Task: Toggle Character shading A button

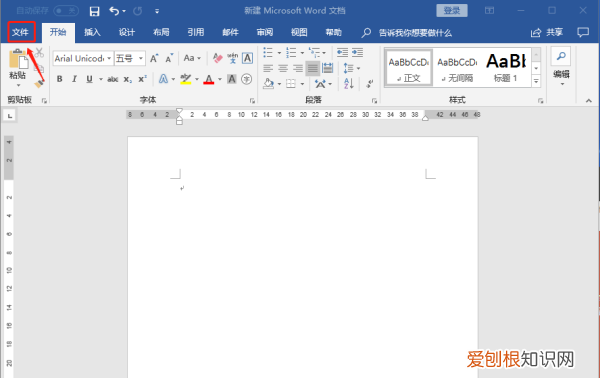Action: tap(232, 79)
